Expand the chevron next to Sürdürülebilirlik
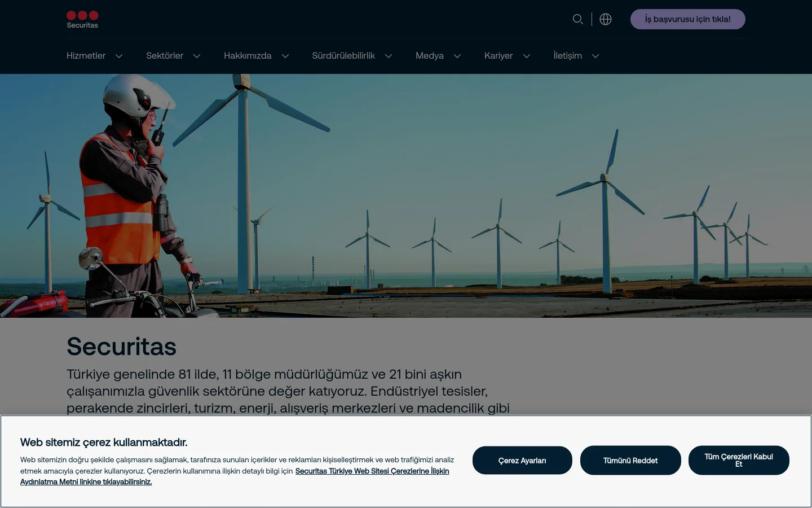The image size is (812, 508). (389, 56)
